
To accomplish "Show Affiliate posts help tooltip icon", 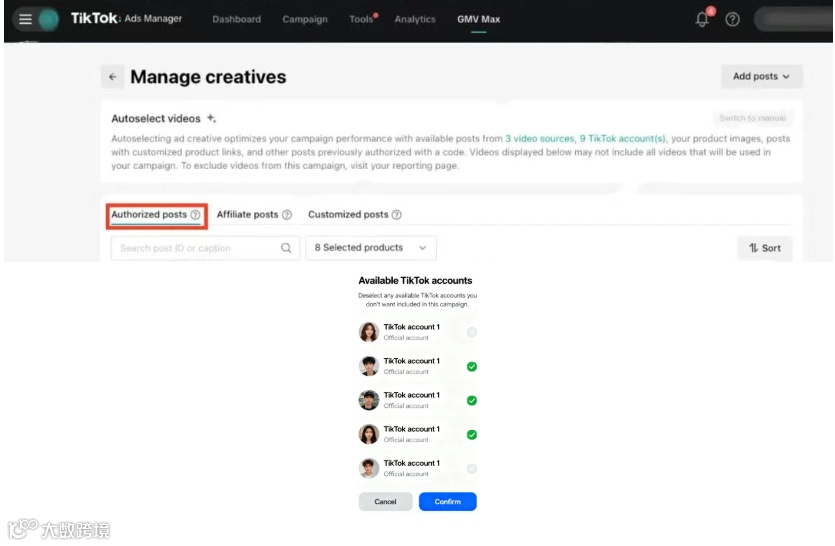I will click(287, 214).
